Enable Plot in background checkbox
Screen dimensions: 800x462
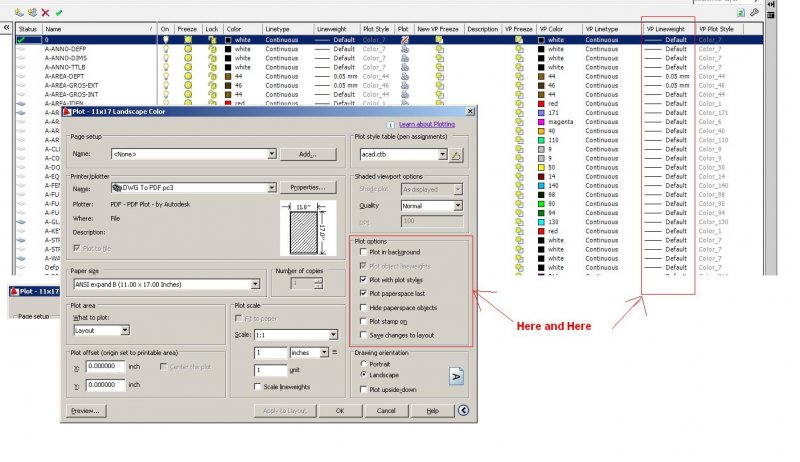[363, 252]
